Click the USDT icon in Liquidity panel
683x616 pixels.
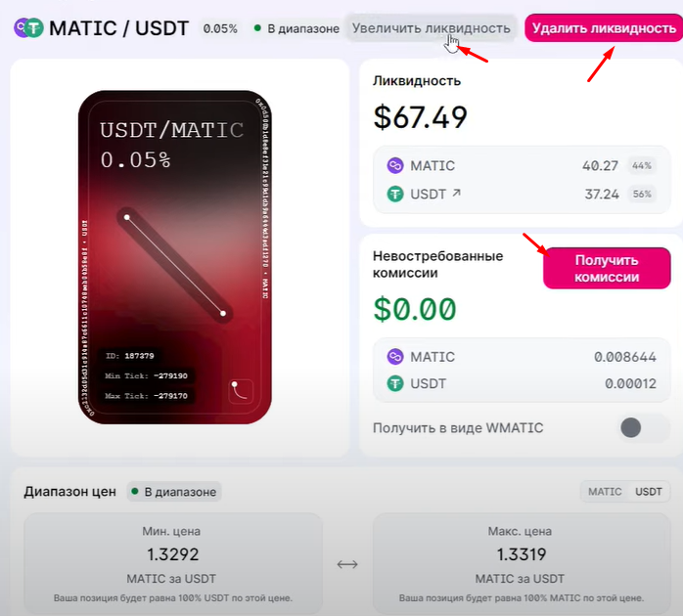[395, 194]
